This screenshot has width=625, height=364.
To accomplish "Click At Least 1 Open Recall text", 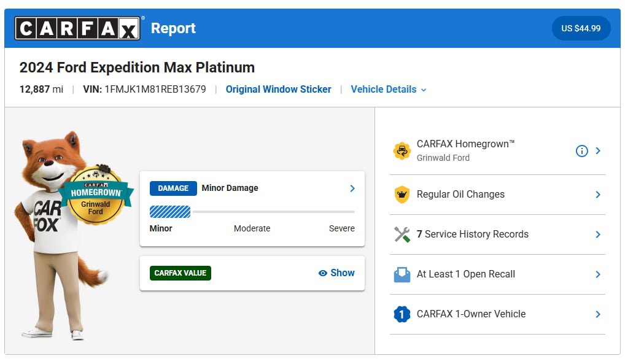I will (x=465, y=274).
